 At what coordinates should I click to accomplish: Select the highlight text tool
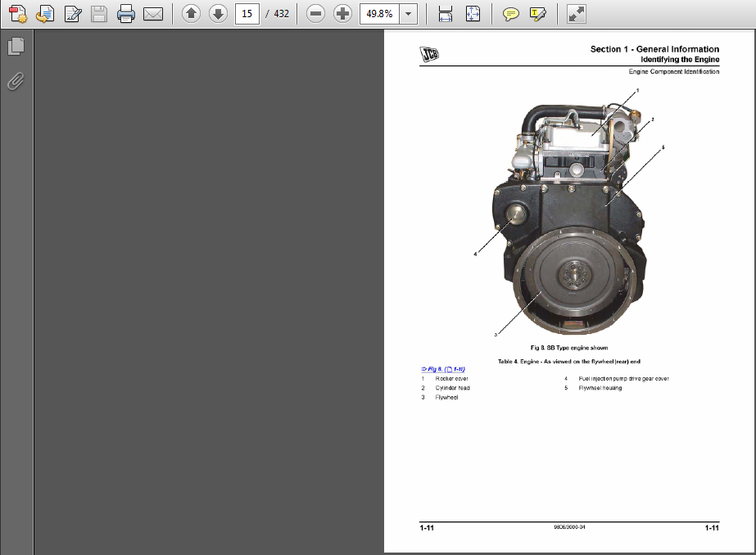pos(538,14)
